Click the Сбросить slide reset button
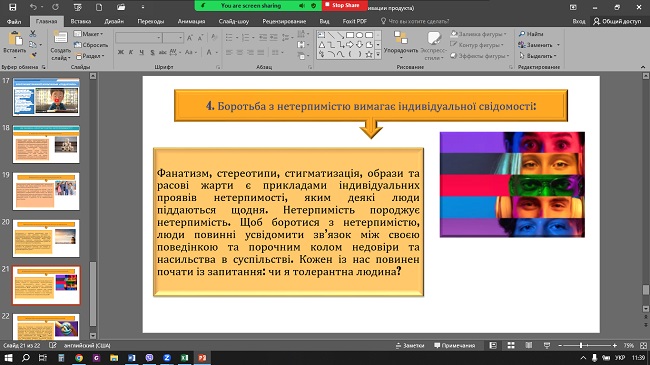The height and width of the screenshot is (365, 650). point(91,45)
